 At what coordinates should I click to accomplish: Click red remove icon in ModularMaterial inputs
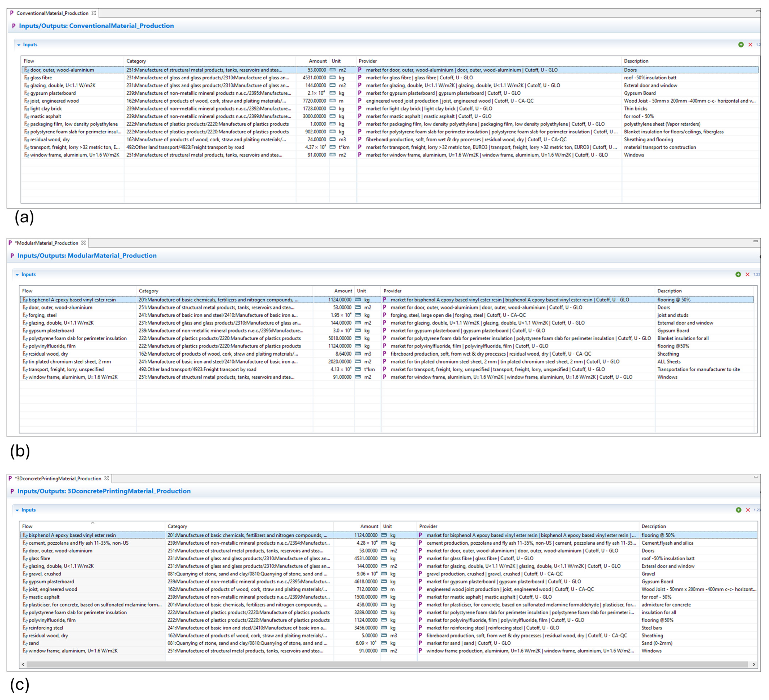pos(748,275)
